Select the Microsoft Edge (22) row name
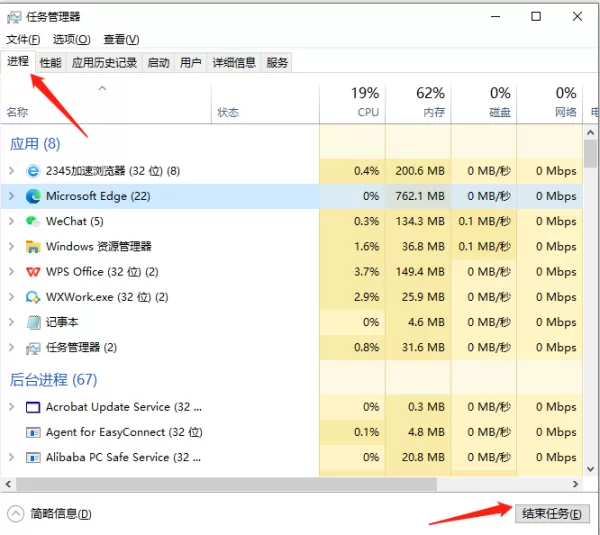The image size is (600, 535). point(98,196)
